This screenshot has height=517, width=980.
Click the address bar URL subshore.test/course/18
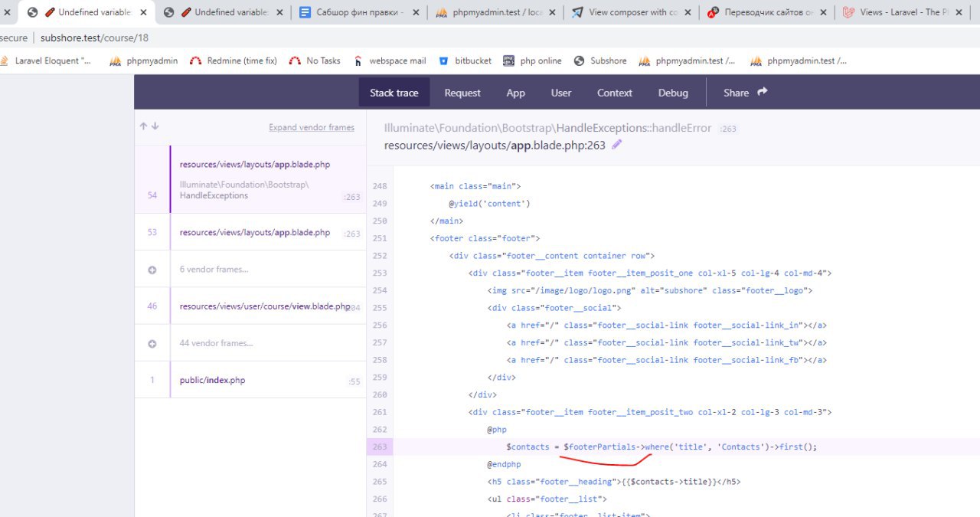coord(94,38)
